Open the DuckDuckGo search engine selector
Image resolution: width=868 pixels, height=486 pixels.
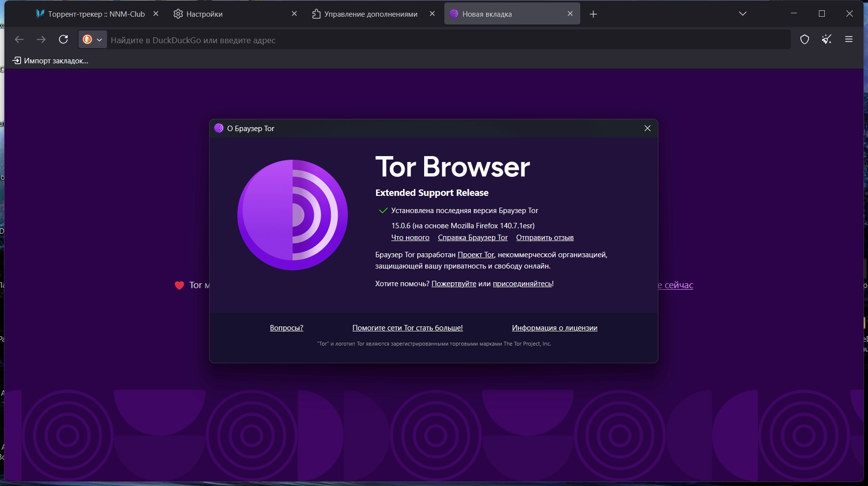[92, 40]
